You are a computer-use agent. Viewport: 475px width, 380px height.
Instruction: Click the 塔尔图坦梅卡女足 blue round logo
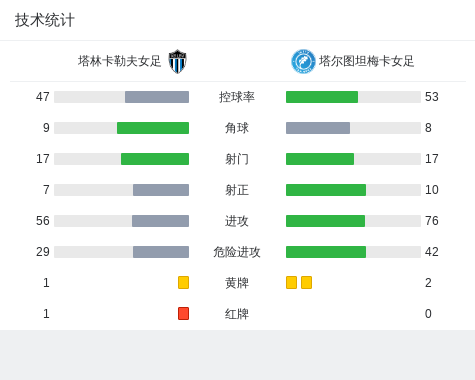click(x=303, y=61)
